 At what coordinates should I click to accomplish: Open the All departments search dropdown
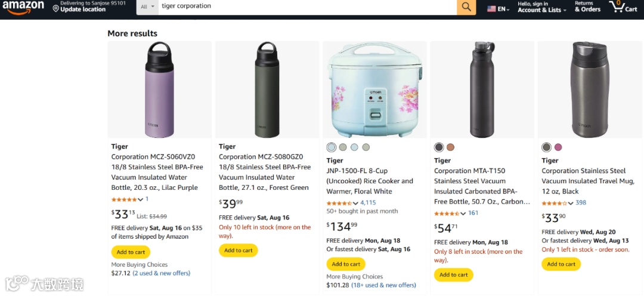[148, 7]
